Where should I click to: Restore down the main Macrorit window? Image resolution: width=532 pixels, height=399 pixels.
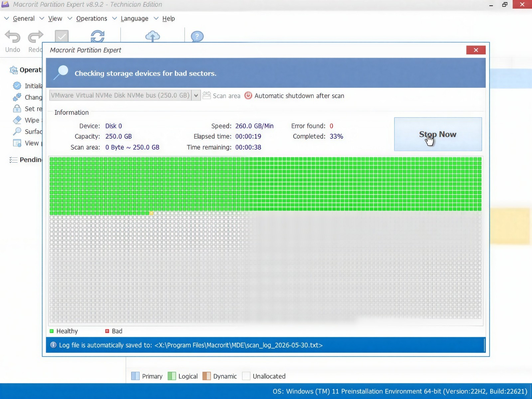tap(505, 4)
